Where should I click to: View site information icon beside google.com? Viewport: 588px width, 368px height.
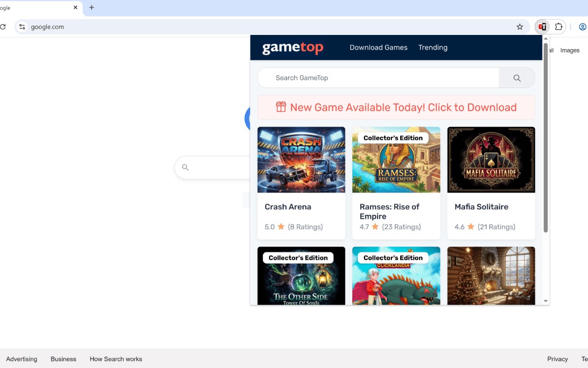pyautogui.click(x=22, y=27)
